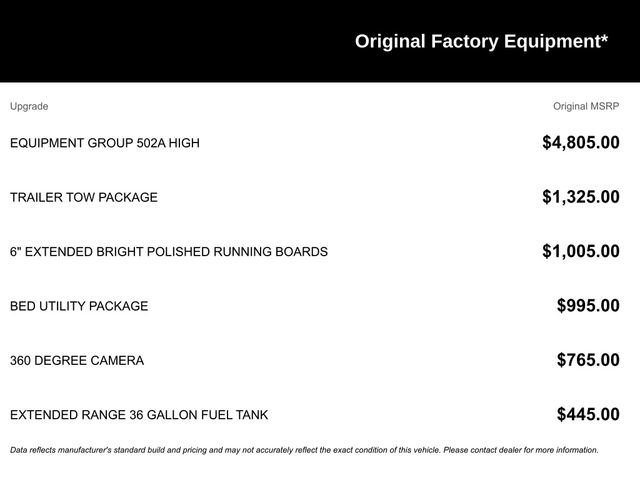Select the $1,325.00 price
The image size is (640, 480).
[581, 197]
